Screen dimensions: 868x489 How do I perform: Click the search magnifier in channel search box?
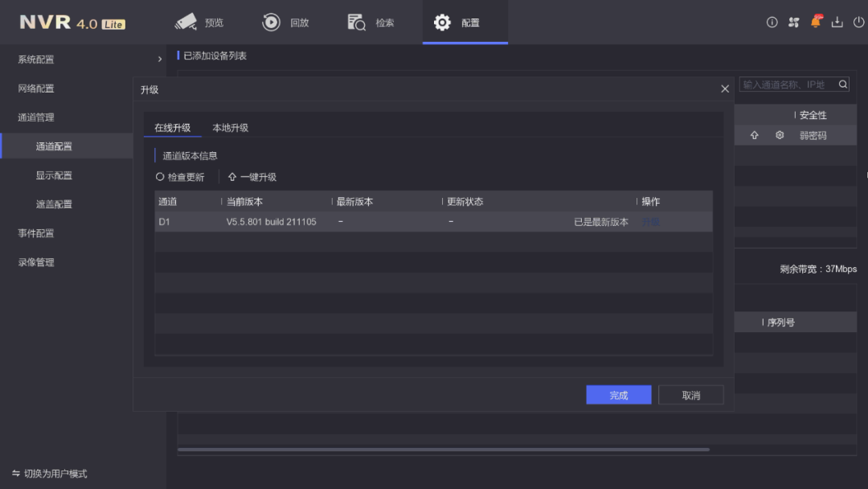[x=842, y=84]
